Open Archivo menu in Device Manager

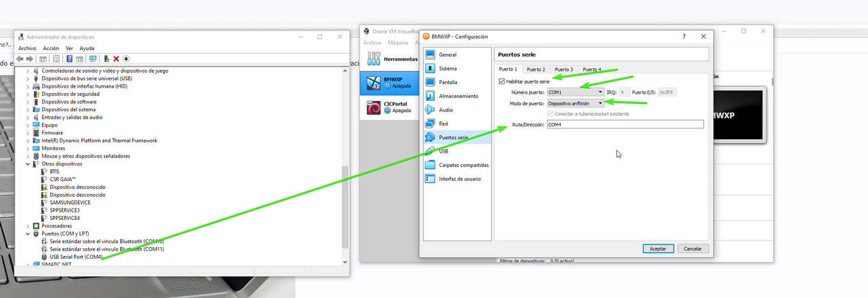tap(27, 48)
